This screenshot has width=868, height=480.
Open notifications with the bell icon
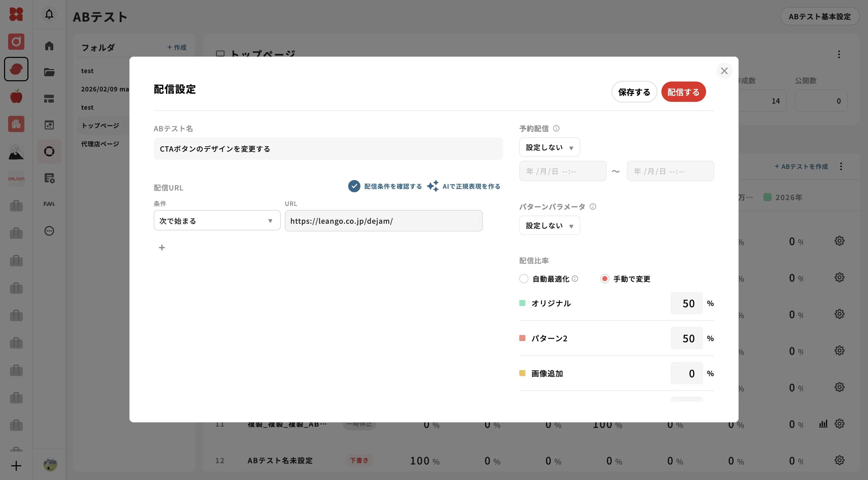49,14
